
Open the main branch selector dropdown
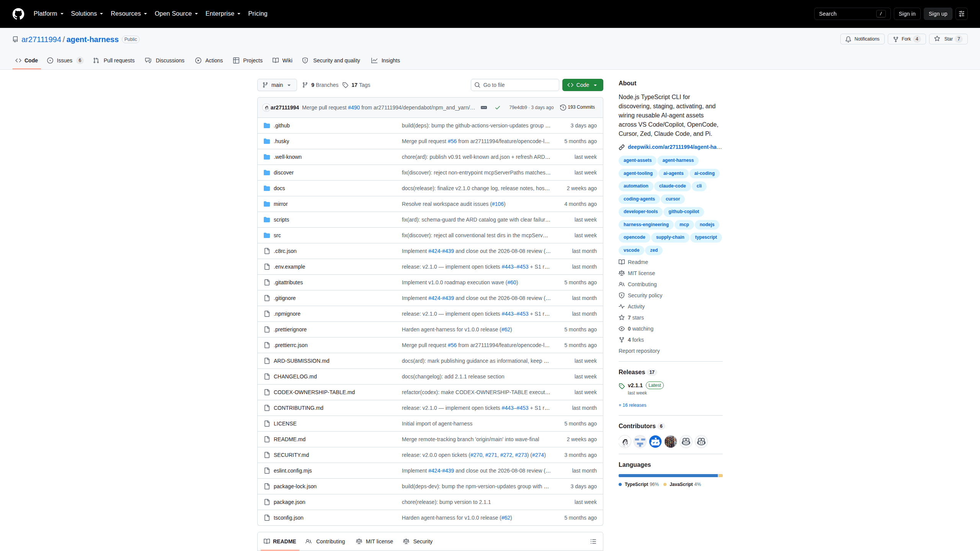(x=277, y=85)
